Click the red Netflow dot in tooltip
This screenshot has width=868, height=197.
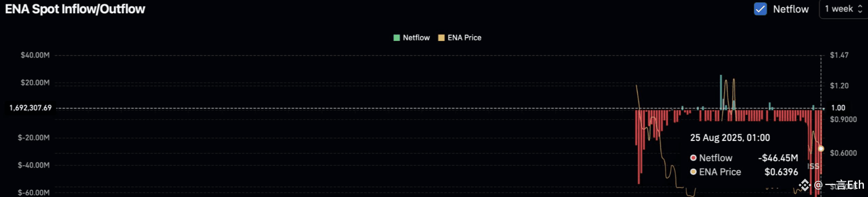coord(693,158)
